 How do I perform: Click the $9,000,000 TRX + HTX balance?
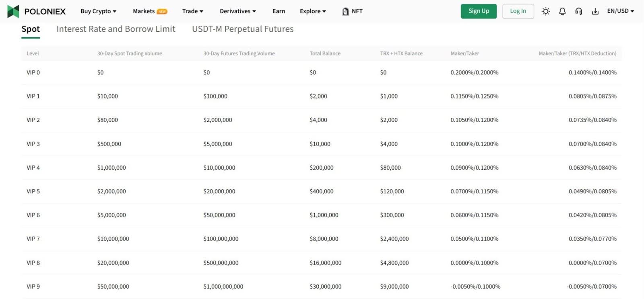[x=394, y=287]
